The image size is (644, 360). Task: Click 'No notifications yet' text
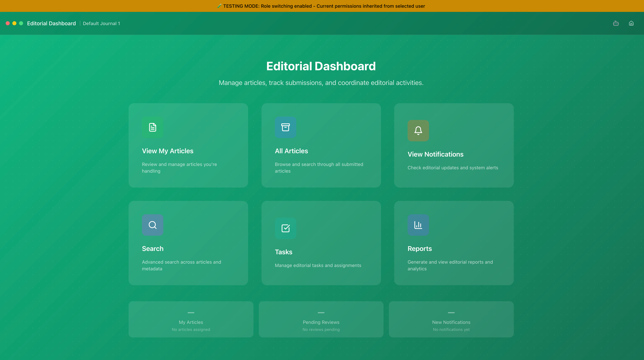coord(451,330)
